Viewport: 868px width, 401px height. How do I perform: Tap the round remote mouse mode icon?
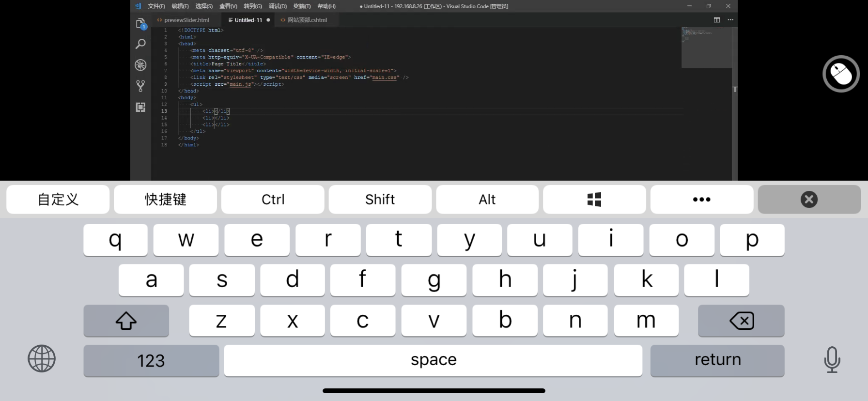coord(841,74)
